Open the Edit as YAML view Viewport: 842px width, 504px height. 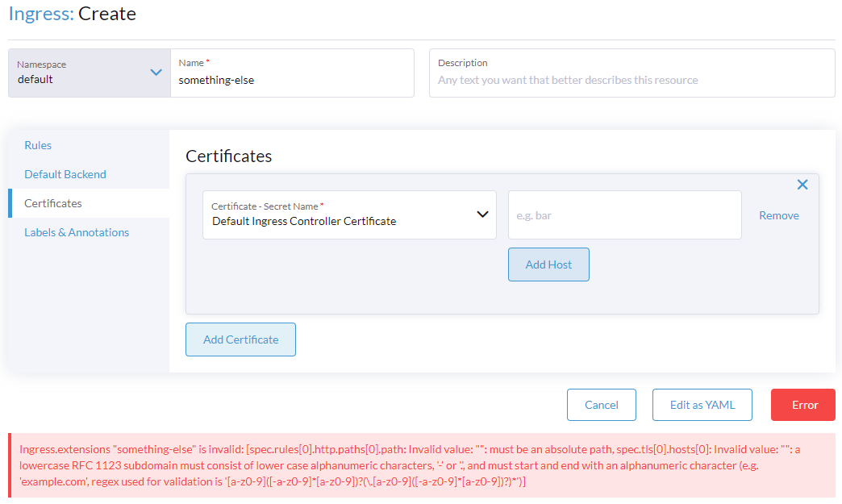coord(702,404)
